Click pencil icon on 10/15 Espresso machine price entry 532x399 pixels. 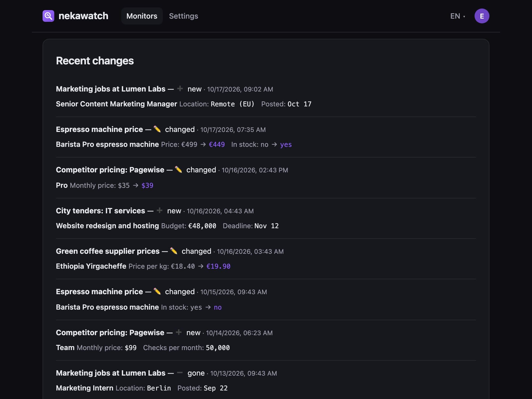(157, 291)
